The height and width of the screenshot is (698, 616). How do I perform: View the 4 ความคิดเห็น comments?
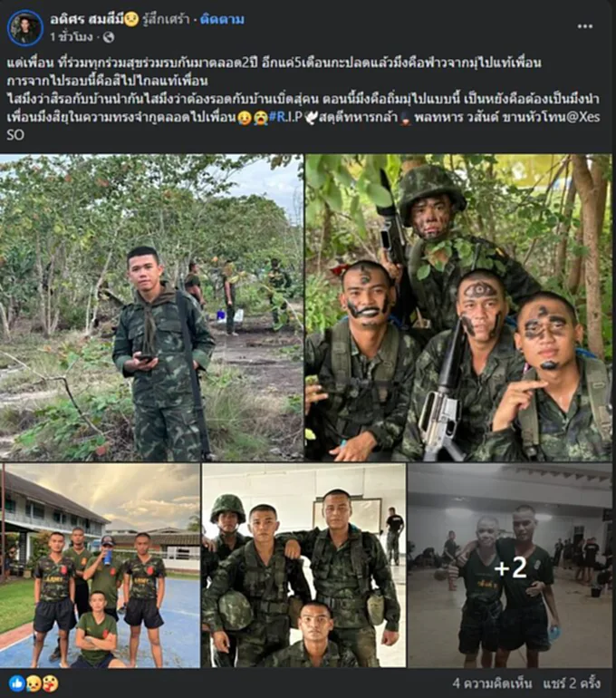click(x=492, y=683)
